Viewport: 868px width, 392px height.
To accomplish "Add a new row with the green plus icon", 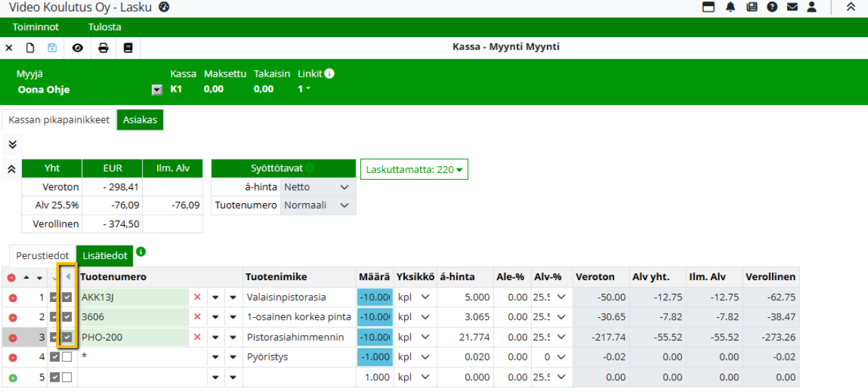I will [12, 378].
